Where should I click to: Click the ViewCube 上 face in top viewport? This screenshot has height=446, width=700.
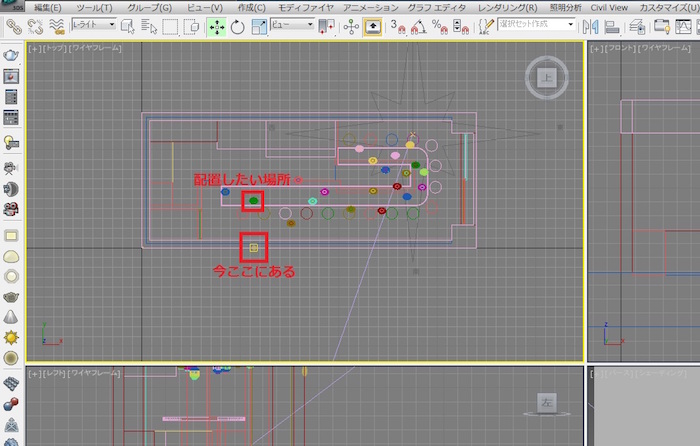(545, 76)
